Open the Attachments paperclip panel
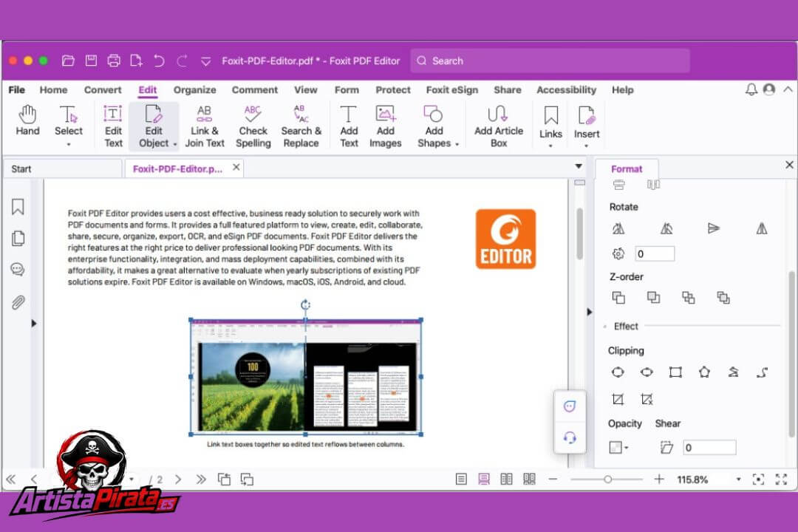The image size is (798, 532). [x=18, y=302]
